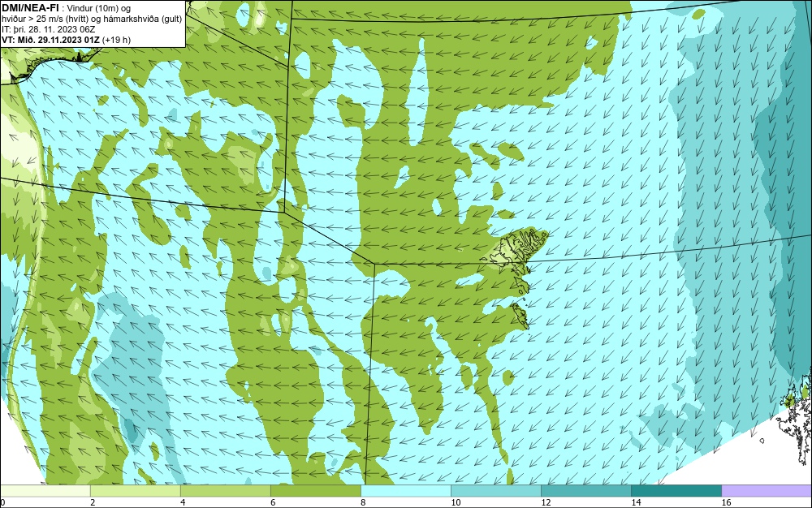This screenshot has width=812, height=508.
Task: Click the 4–6 m/s legend color swatch
Action: coord(225,490)
